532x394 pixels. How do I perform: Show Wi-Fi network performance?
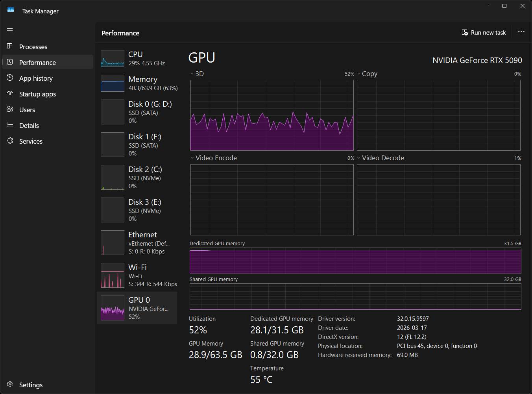[137, 276]
